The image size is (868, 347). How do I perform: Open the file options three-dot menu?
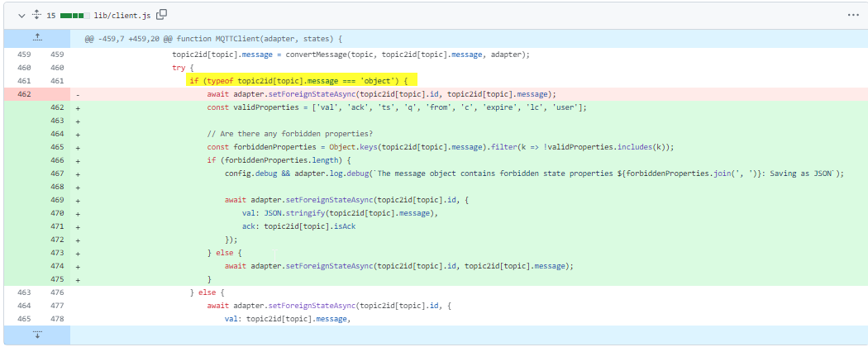coord(853,14)
